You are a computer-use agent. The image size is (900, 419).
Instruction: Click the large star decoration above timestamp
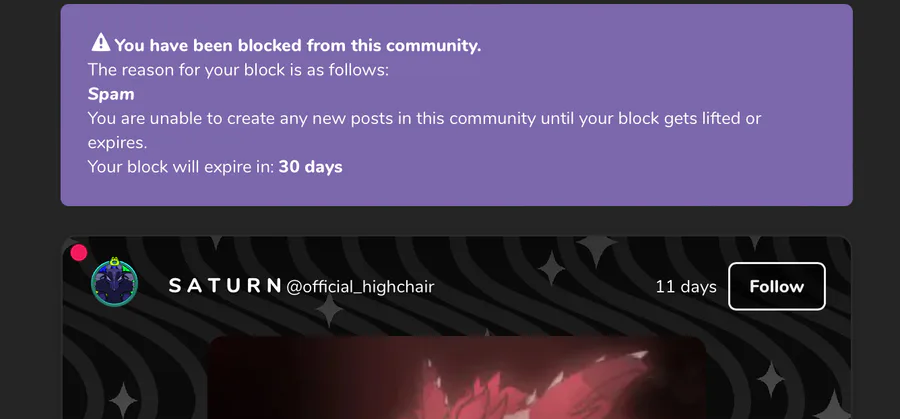point(597,245)
